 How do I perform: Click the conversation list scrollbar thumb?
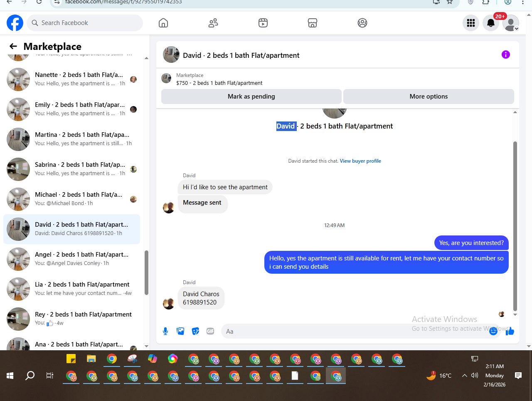pyautogui.click(x=146, y=272)
